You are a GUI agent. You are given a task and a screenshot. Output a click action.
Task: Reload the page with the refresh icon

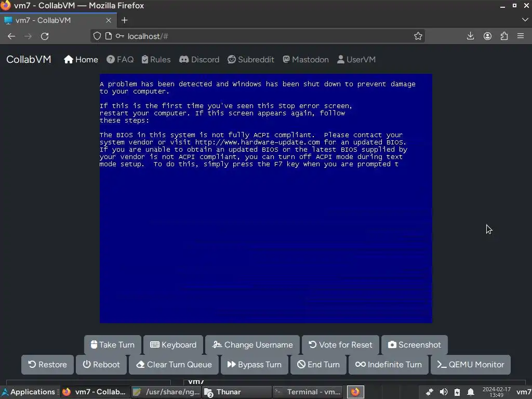point(45,36)
